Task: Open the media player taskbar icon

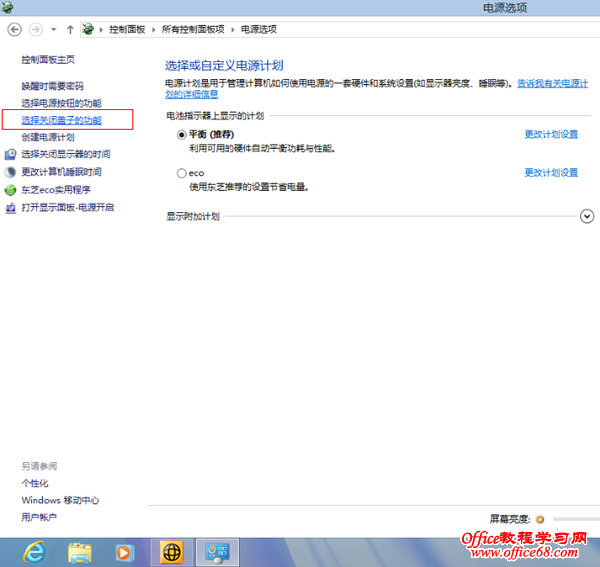Action: [x=124, y=552]
